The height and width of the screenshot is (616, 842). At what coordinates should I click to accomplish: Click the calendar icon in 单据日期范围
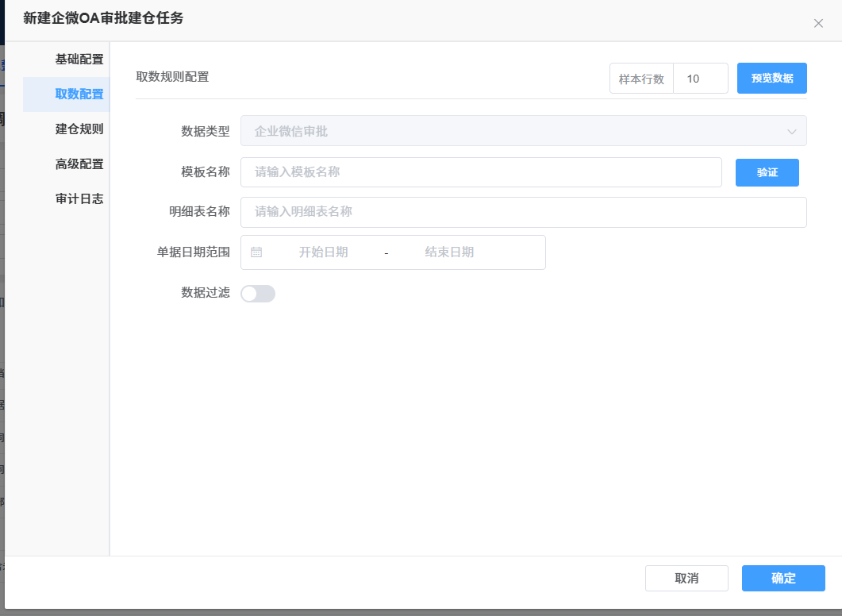point(256,252)
